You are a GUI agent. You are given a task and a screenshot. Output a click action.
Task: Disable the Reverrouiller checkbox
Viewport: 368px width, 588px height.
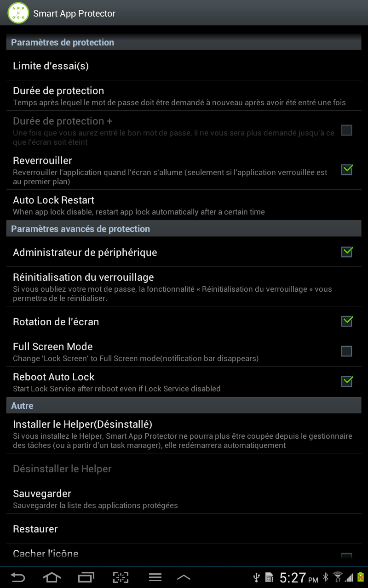[347, 170]
